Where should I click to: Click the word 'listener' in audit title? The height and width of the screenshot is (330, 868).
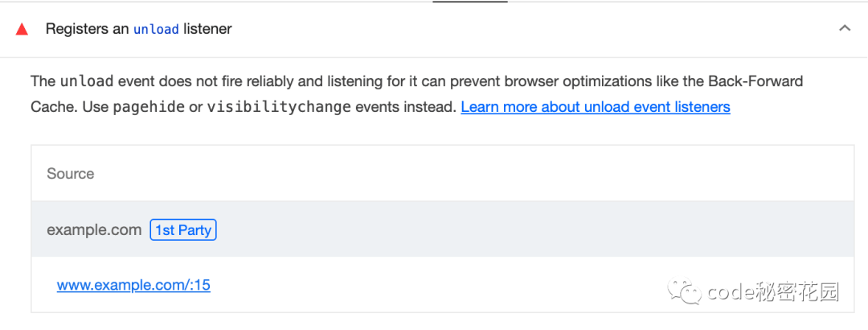click(x=207, y=30)
